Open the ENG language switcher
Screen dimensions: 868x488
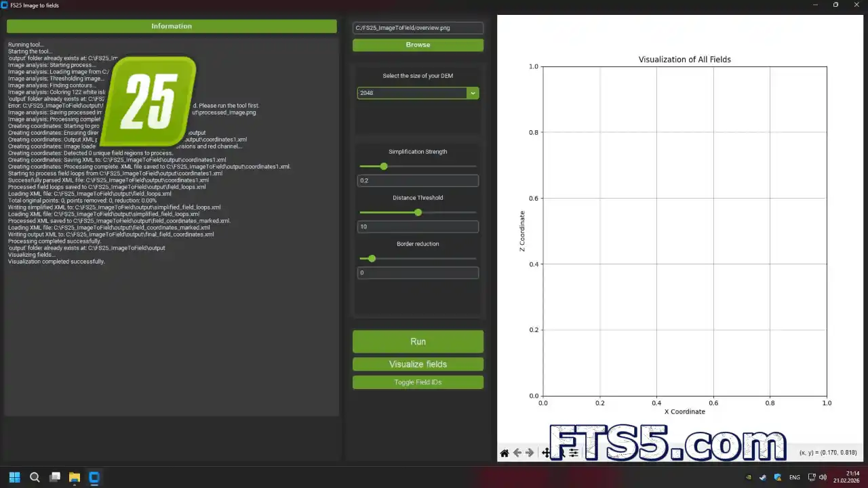[x=794, y=477]
